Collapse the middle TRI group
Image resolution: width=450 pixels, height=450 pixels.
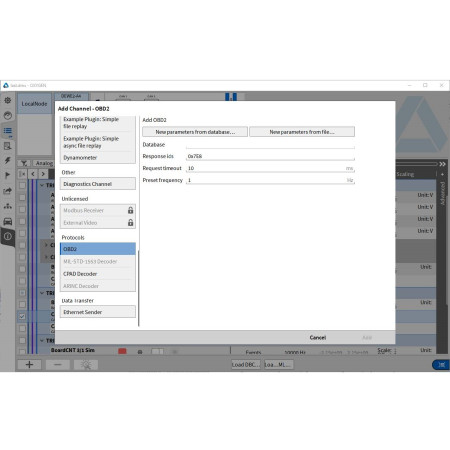[x=42, y=293]
